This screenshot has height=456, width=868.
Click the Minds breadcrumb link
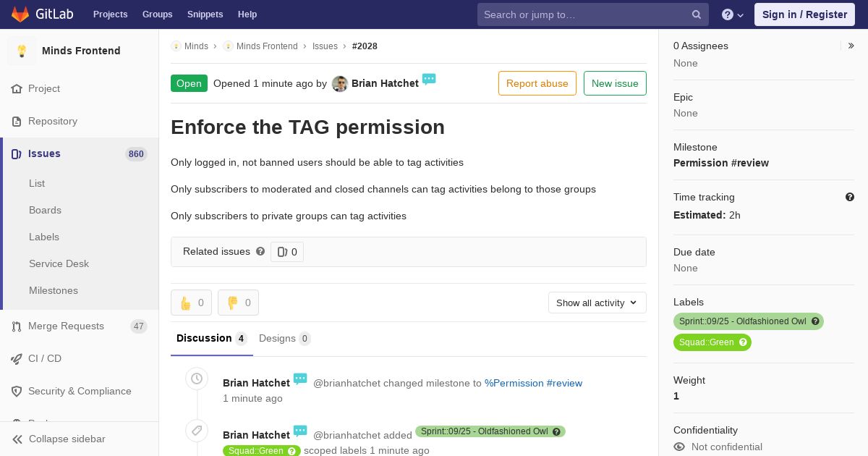click(196, 46)
